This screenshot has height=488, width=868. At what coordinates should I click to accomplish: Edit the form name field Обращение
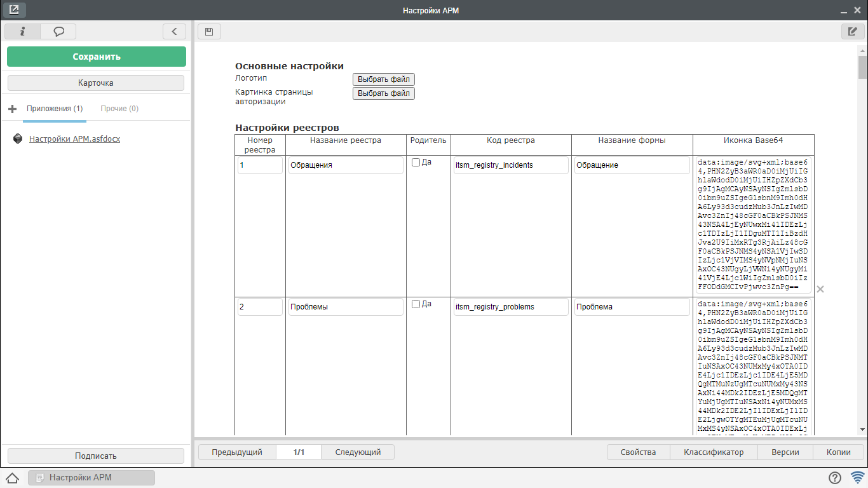click(x=632, y=165)
